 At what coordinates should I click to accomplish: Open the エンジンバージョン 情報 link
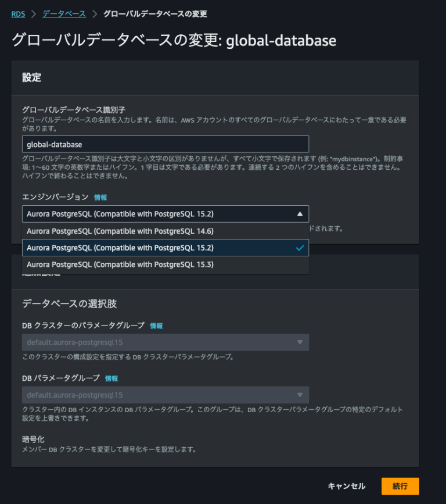[100, 197]
